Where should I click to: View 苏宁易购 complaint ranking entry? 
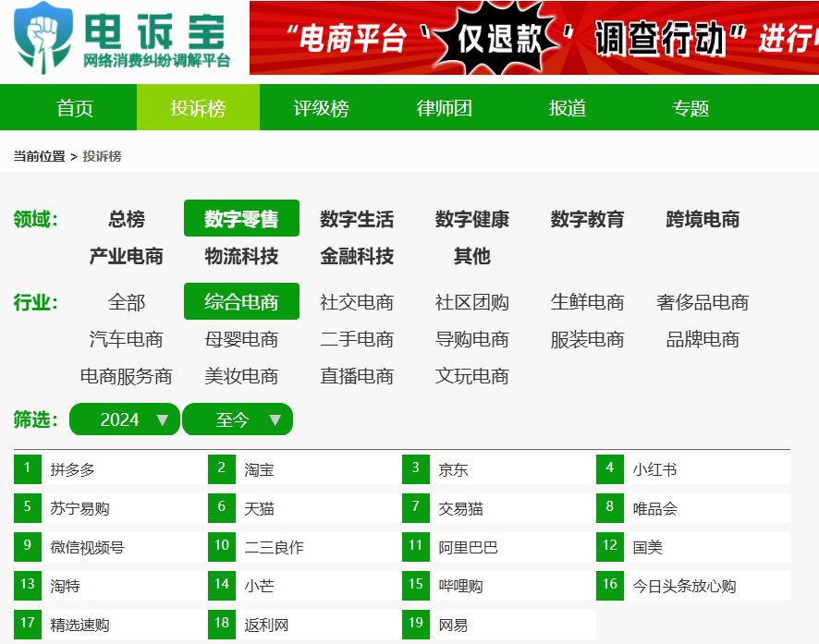(111, 508)
